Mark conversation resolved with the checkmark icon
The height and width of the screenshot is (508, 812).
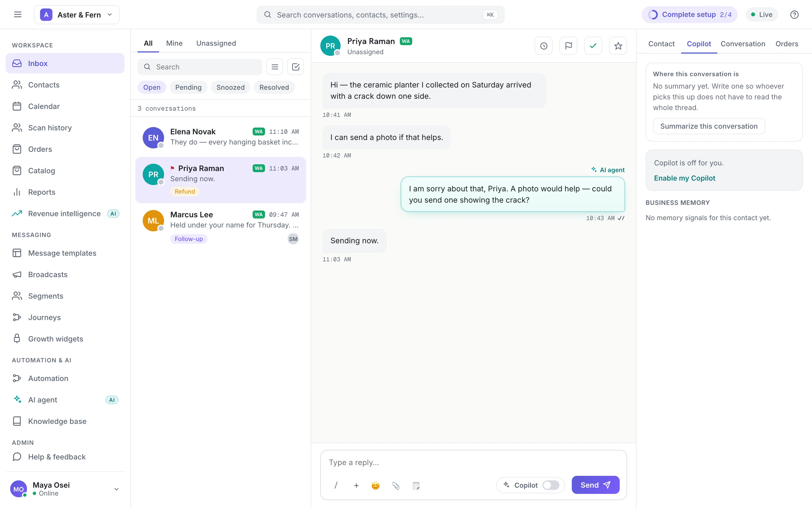593,46
